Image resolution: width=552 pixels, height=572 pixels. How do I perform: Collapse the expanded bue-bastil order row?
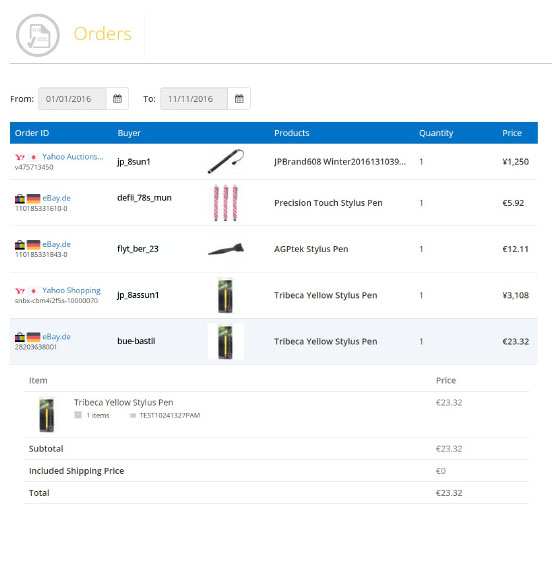click(274, 341)
